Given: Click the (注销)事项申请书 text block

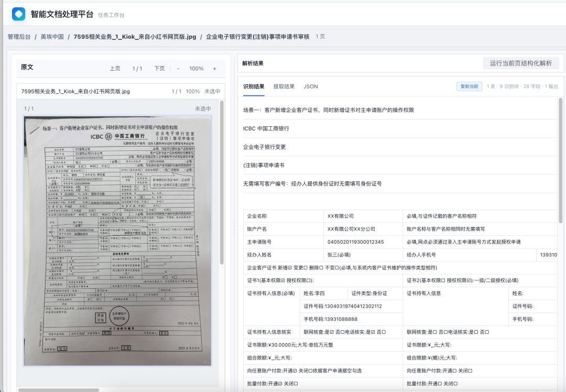Looking at the screenshot, I should (x=264, y=165).
